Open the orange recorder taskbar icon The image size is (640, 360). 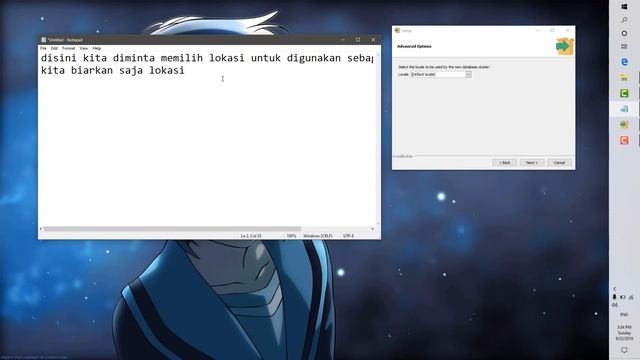click(x=624, y=140)
